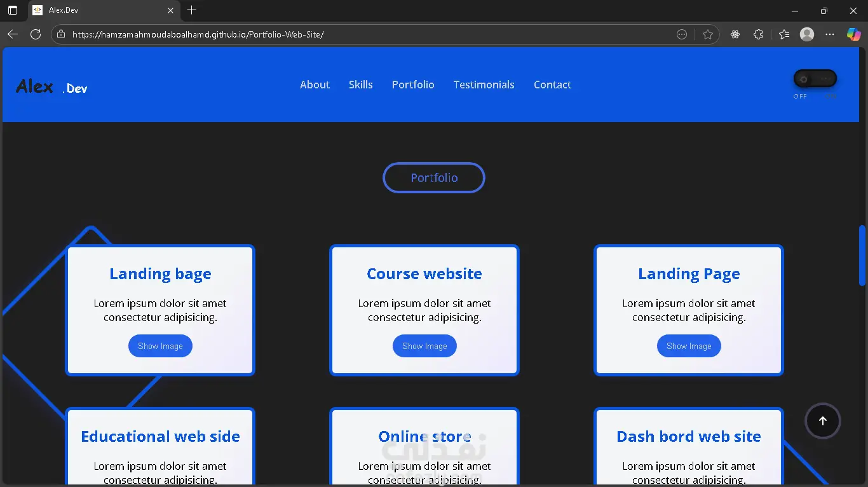Image resolution: width=868 pixels, height=487 pixels.
Task: Click the scroll-to-top arrow button
Action: pyautogui.click(x=822, y=421)
